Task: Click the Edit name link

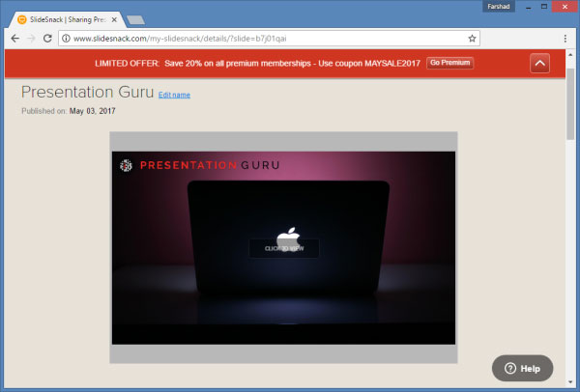Action: click(174, 95)
